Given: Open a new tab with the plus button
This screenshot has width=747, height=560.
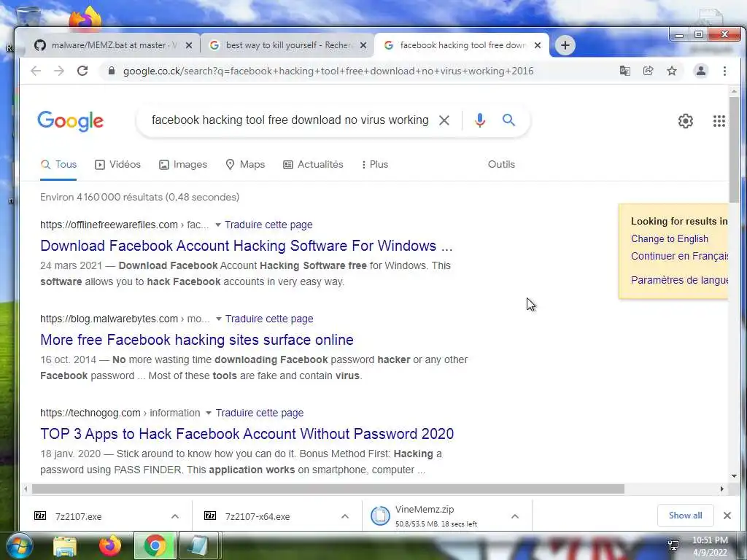Looking at the screenshot, I should [x=565, y=45].
